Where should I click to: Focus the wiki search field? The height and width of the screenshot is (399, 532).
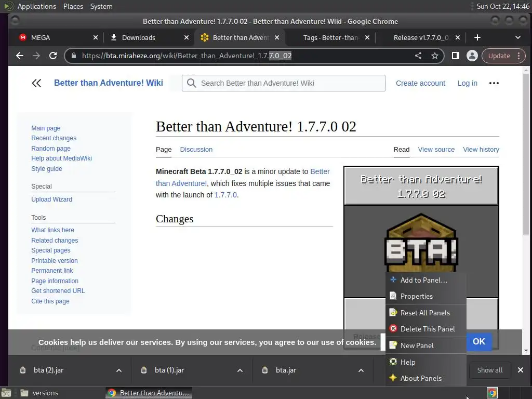(283, 83)
